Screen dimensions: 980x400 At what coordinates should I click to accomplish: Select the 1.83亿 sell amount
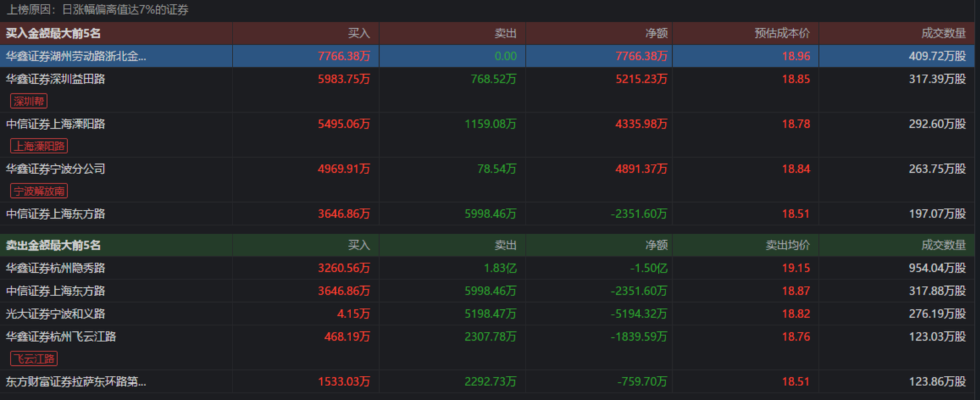(500, 269)
